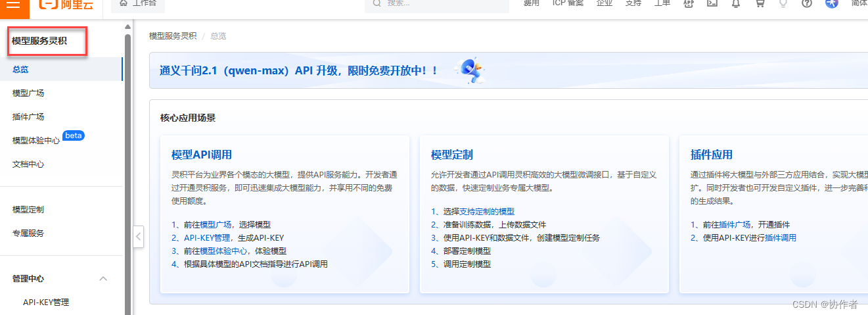Click the blue user avatar icon

click(832, 3)
